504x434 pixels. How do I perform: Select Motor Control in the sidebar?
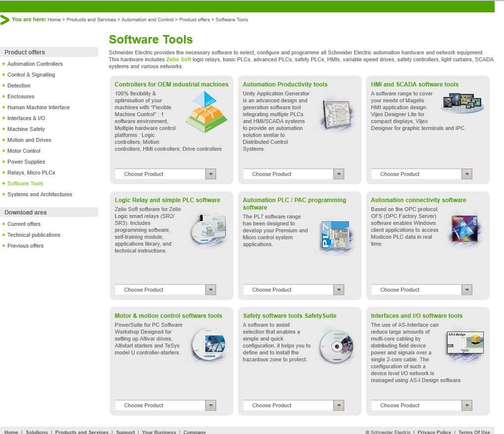click(24, 151)
